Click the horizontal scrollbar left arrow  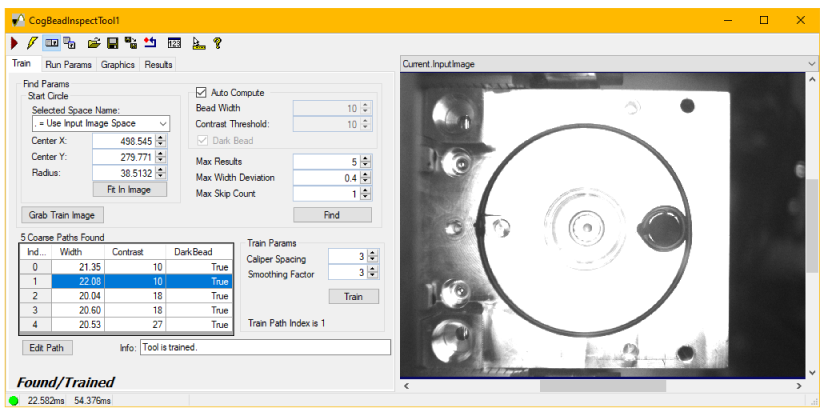406,386
